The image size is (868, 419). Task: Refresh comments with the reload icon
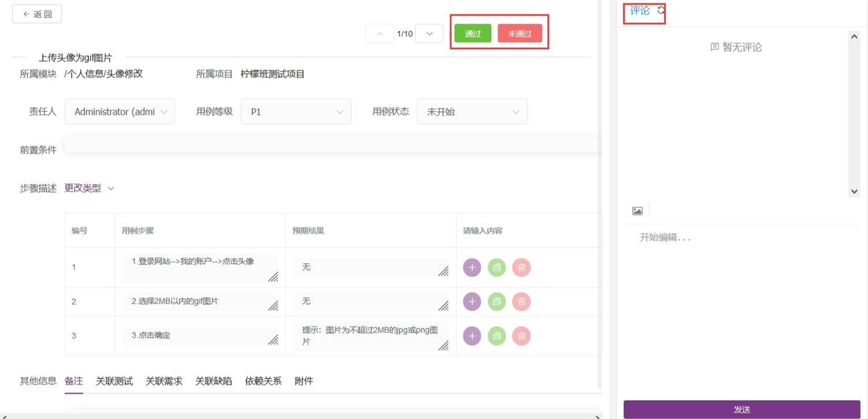click(661, 10)
